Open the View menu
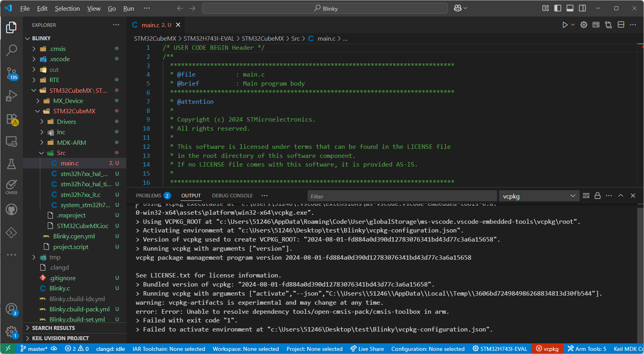This screenshot has width=644, height=354. click(x=94, y=8)
